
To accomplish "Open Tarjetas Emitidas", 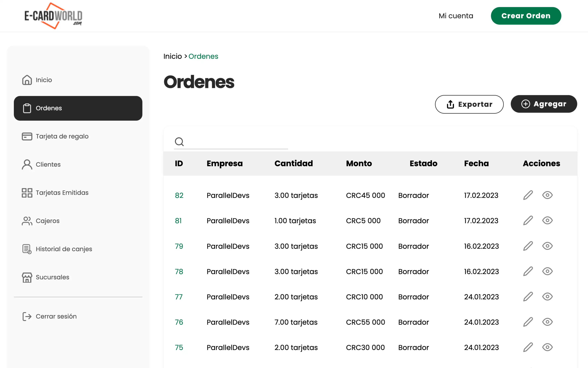I will click(62, 193).
